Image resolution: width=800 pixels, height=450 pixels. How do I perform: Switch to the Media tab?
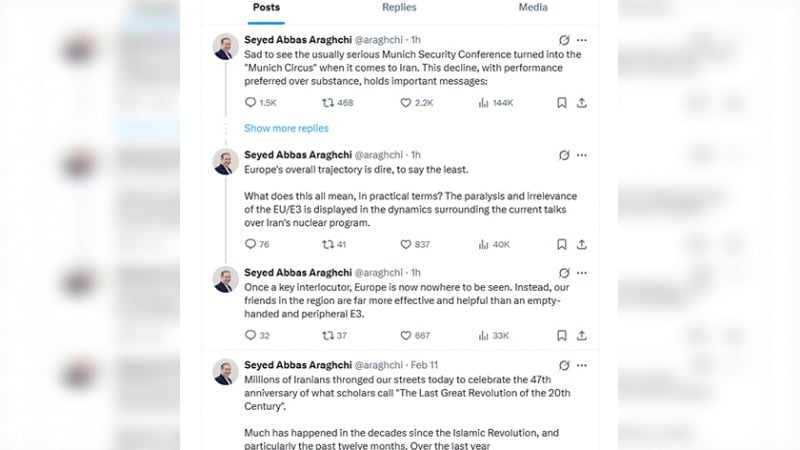point(533,8)
